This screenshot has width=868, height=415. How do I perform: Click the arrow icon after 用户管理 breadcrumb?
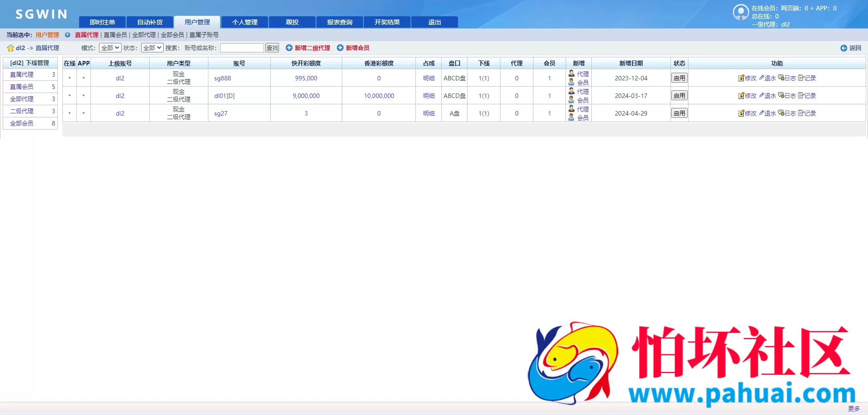[67, 35]
